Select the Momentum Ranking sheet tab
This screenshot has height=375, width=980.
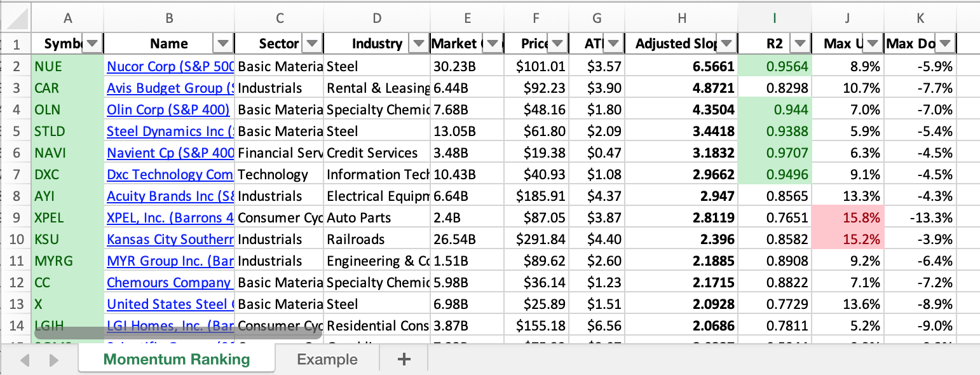pos(177,360)
